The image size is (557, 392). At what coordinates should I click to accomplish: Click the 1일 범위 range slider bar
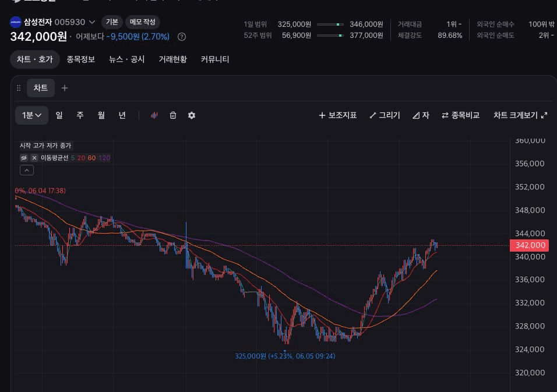330,24
